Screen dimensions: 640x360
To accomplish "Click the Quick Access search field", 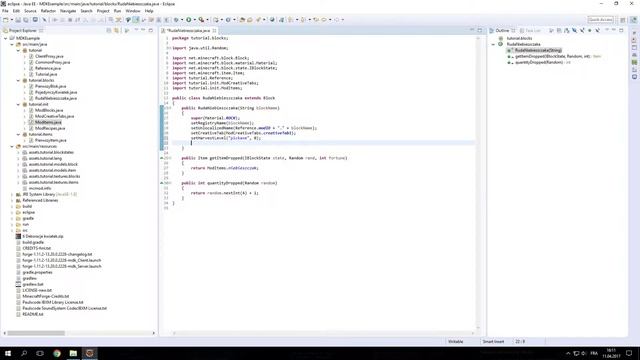I will 600,20.
